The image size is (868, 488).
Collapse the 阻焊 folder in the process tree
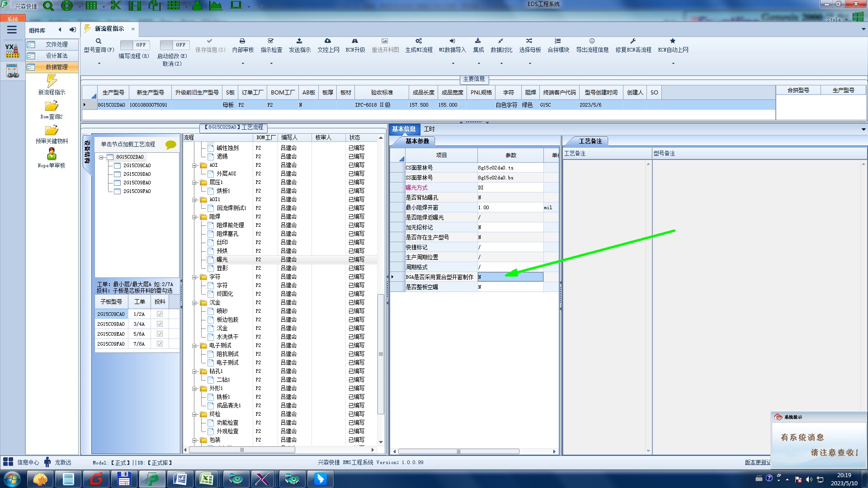pos(195,217)
